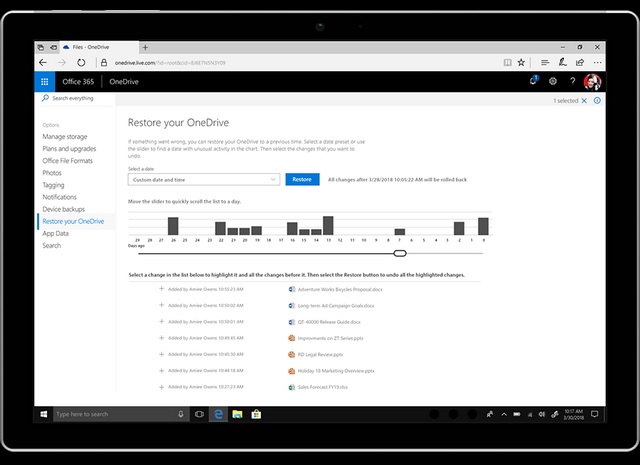Open Office File Formats option

coord(68,161)
